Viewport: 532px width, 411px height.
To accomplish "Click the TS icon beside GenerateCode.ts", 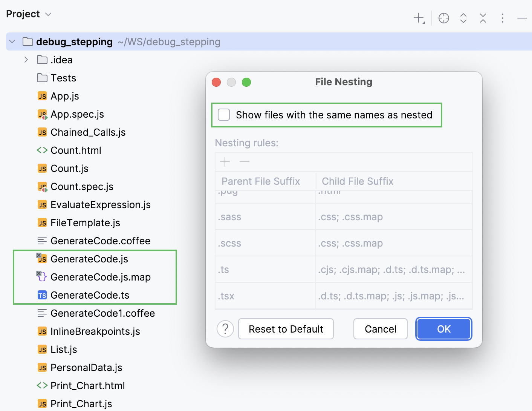I will [42, 295].
